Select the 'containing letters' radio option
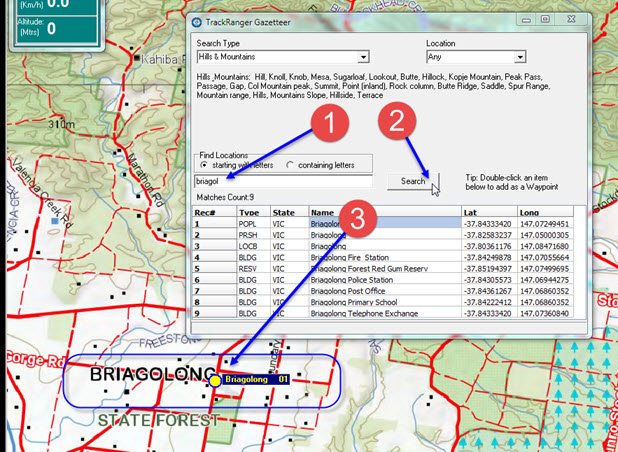Image resolution: width=618 pixels, height=452 pixels. (290, 165)
